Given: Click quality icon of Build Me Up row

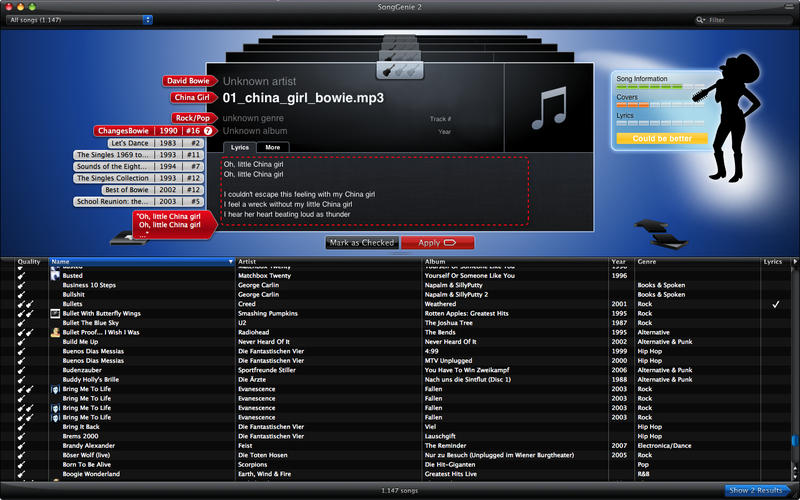Looking at the screenshot, I should tap(21, 342).
